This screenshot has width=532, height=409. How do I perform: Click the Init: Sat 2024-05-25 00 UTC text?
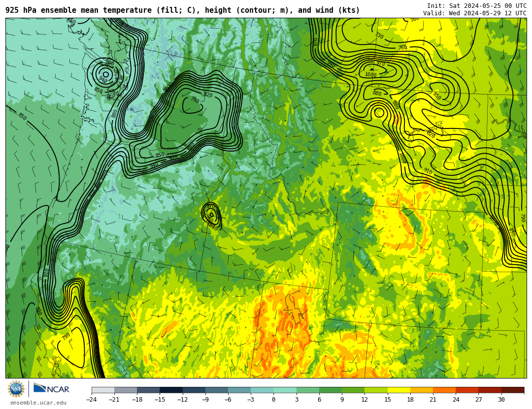click(x=477, y=6)
